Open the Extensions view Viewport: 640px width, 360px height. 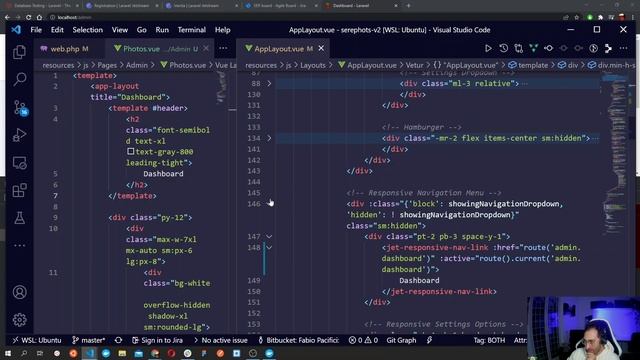click(19, 190)
